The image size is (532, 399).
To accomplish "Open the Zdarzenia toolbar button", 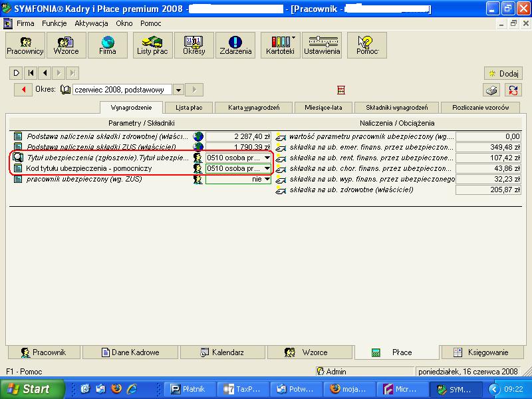I will click(x=235, y=45).
